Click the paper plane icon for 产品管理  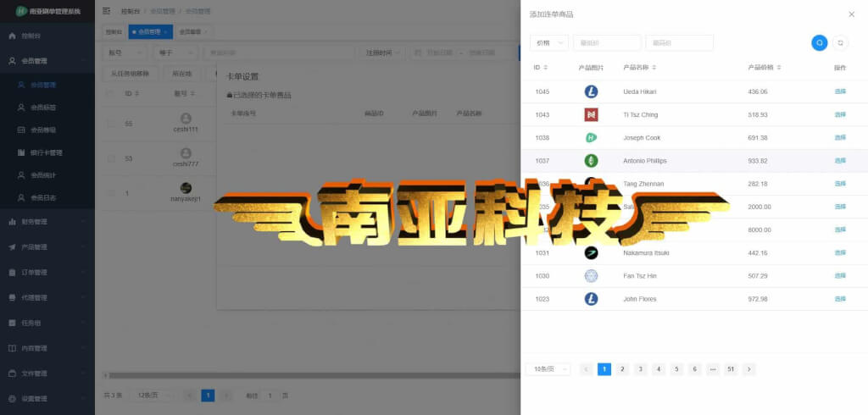(12, 246)
